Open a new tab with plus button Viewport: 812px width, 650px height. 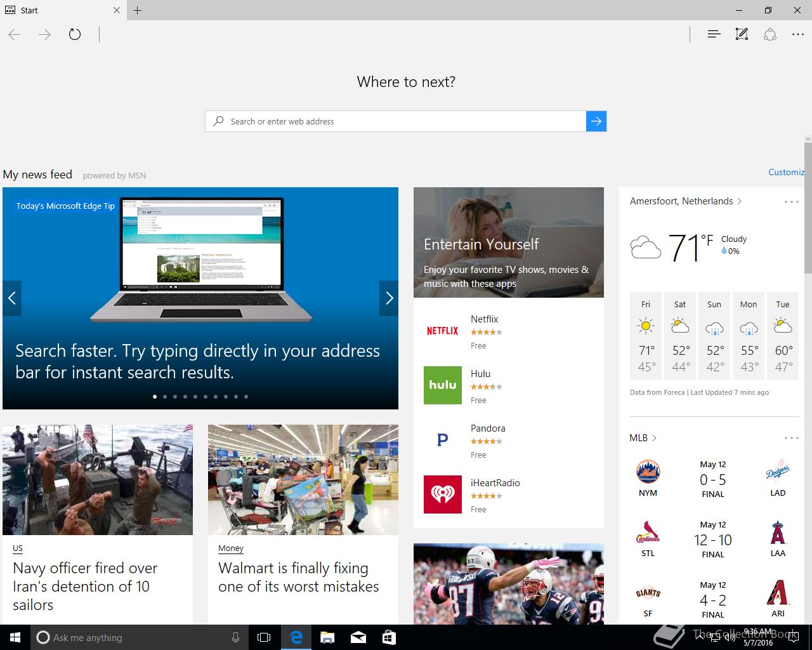point(138,10)
